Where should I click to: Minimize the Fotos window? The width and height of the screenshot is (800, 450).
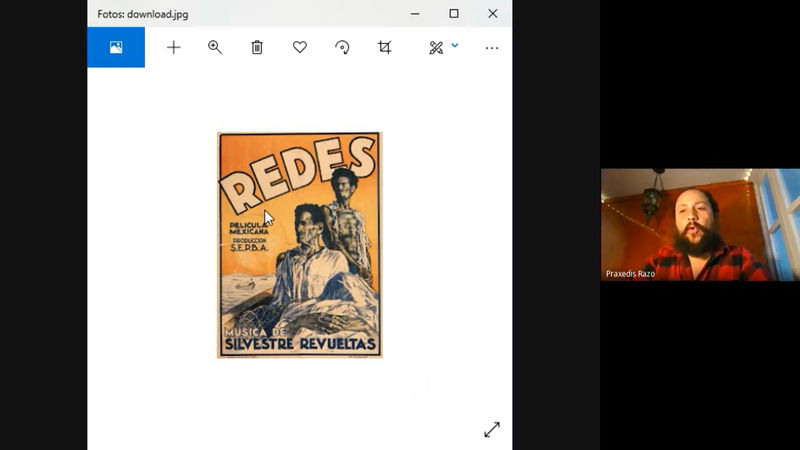tap(415, 14)
